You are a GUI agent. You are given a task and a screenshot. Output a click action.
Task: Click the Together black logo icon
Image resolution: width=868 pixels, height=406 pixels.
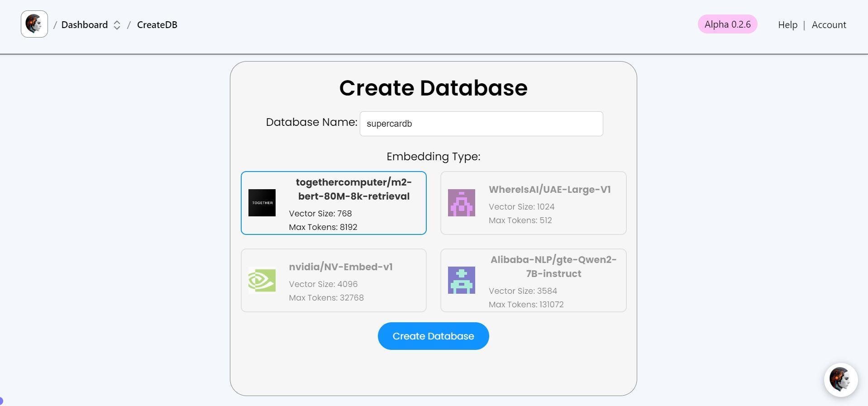point(262,203)
